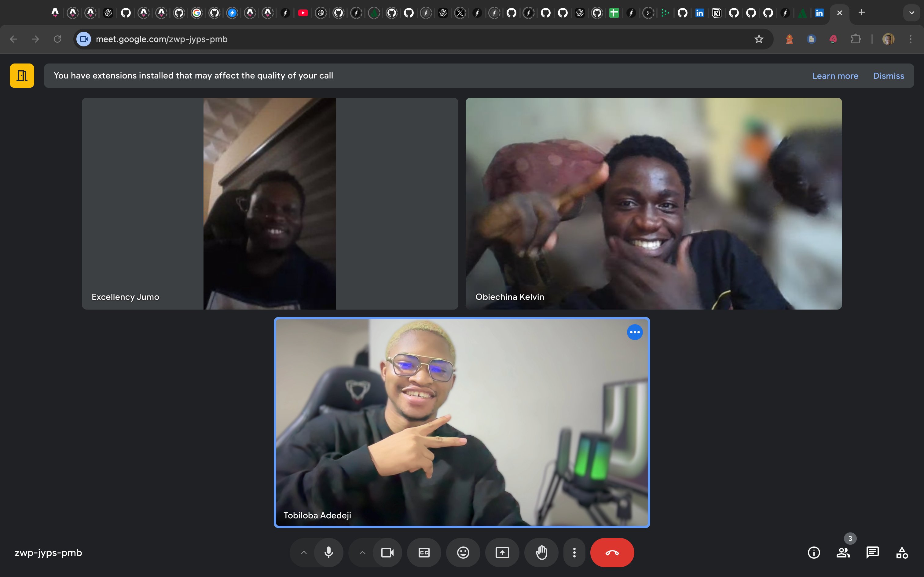The height and width of the screenshot is (577, 924).
Task: Open tile options on Tobiloba Adedeji's video
Action: (x=635, y=332)
